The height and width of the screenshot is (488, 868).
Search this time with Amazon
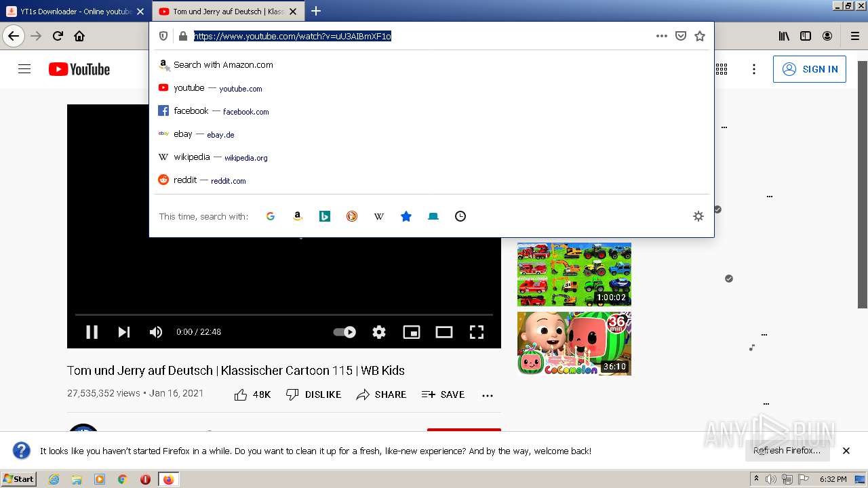point(298,216)
